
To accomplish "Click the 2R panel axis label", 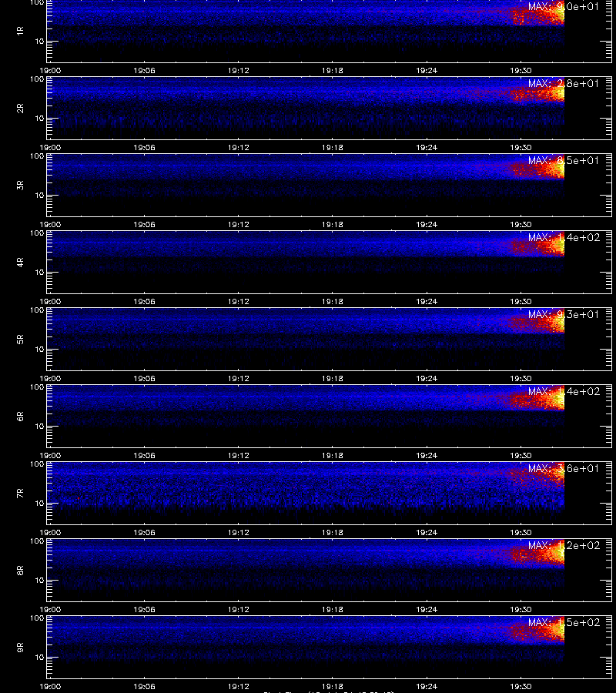I will point(20,109).
